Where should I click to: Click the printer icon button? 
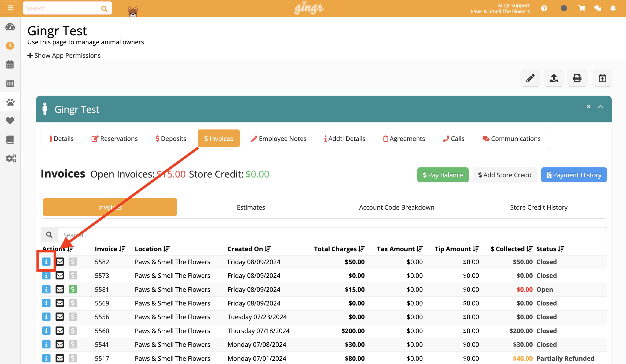coord(577,78)
